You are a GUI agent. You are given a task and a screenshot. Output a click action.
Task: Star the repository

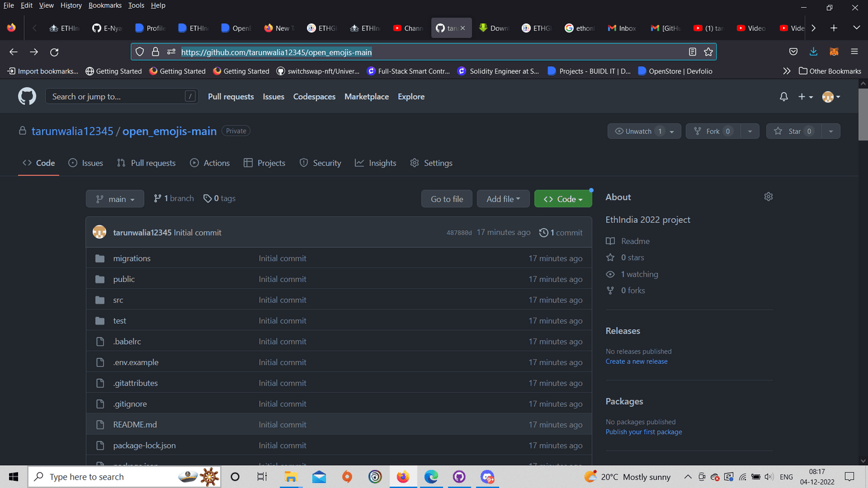(794, 131)
